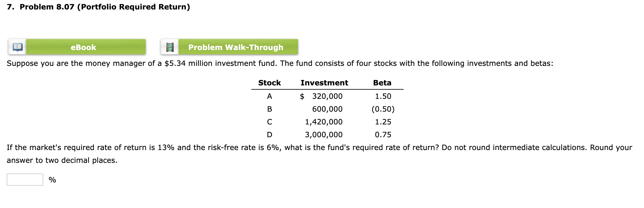Select Stock A's beta value 1.50

(x=383, y=96)
